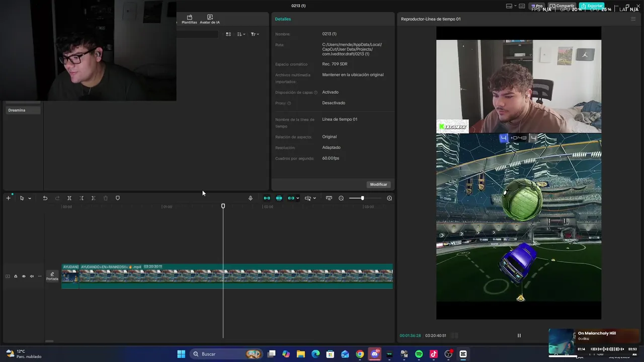This screenshot has height=362, width=644.
Task: Undo the last edit
Action: click(x=45, y=198)
